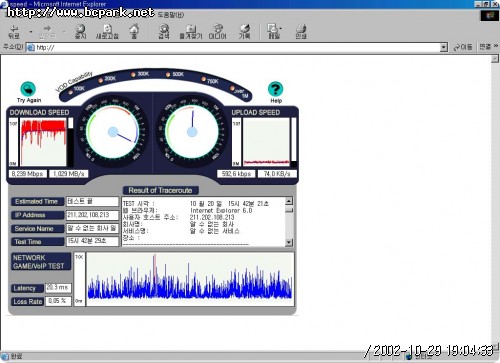
Task: Expand the address bar dropdown arrow
Action: pyautogui.click(x=443, y=47)
